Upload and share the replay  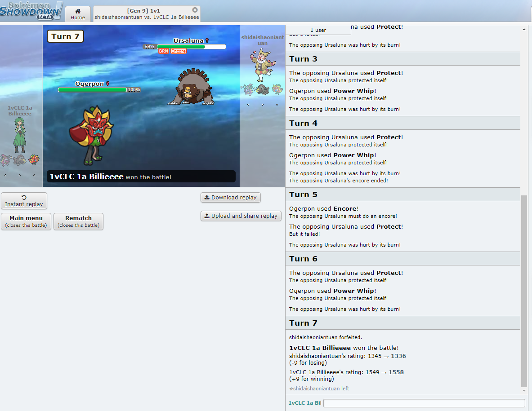pyautogui.click(x=241, y=216)
